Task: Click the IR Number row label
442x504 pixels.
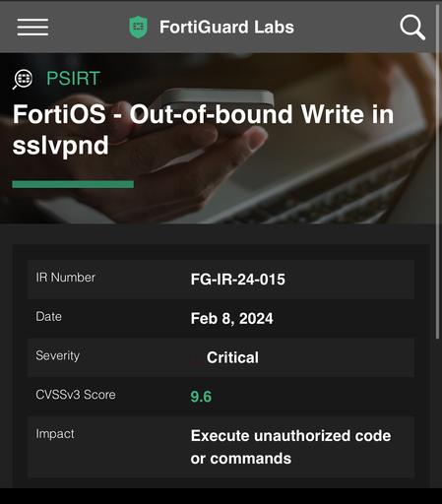Action: tap(66, 278)
